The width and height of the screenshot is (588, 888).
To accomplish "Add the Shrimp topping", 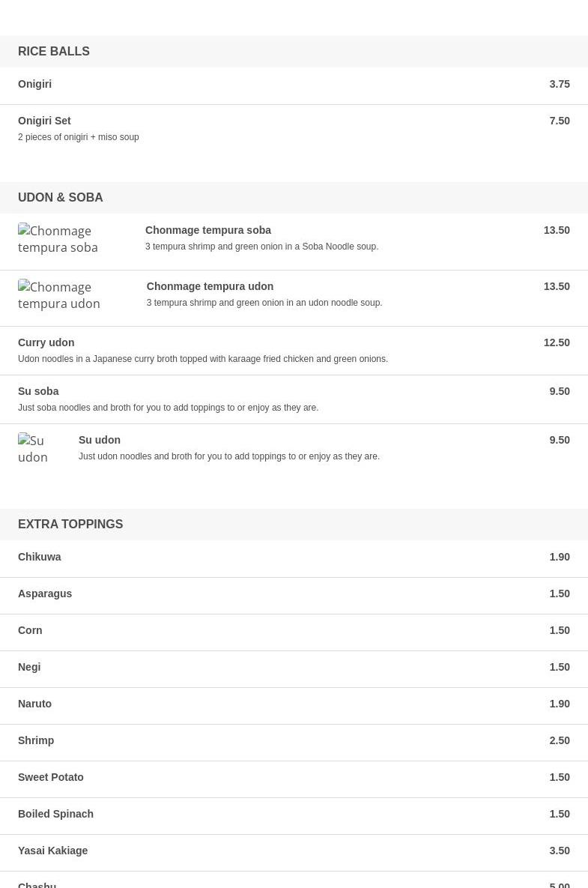I will pos(36,740).
